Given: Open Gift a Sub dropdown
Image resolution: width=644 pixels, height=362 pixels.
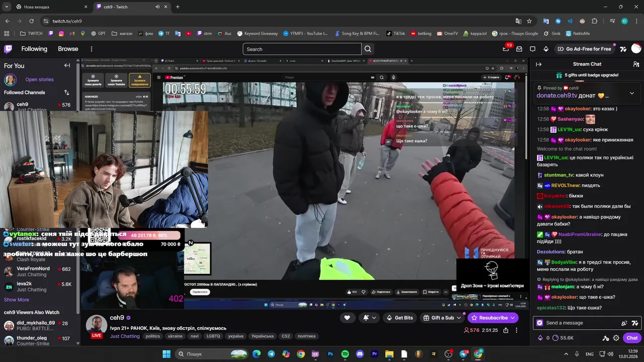Looking at the screenshot, I should (x=441, y=318).
